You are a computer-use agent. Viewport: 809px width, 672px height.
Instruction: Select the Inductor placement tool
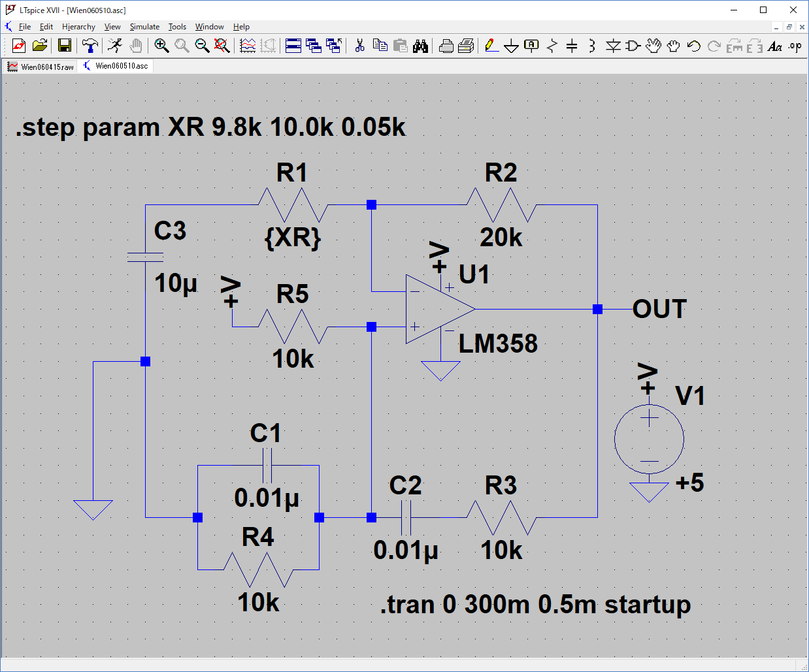tap(591, 46)
